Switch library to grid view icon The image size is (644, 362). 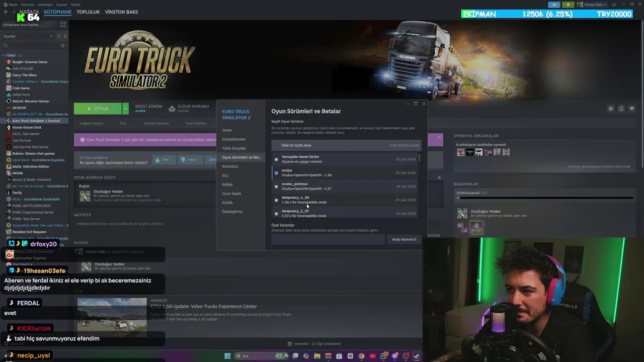[63, 24]
